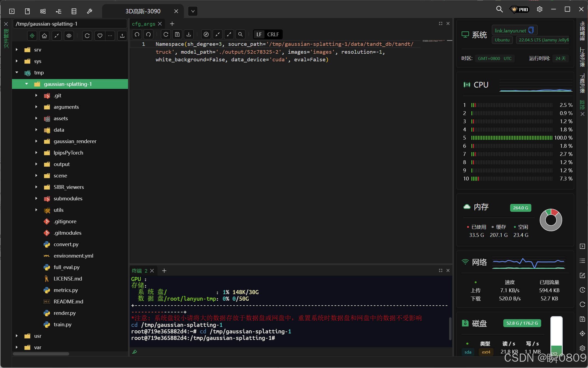This screenshot has width=588, height=368.
Task: Save the cfg_args file
Action: (177, 34)
